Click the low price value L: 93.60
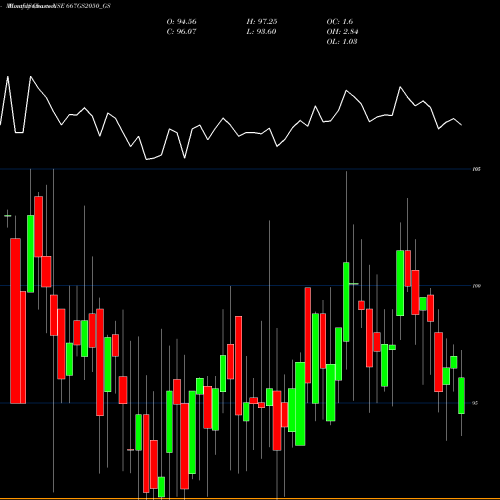The height and width of the screenshot is (500, 500). point(261,32)
